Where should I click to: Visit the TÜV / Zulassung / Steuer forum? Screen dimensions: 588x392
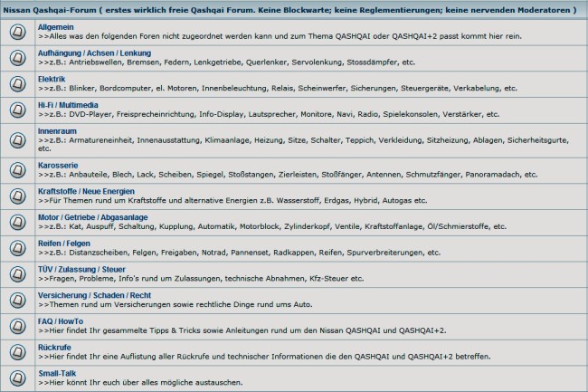coord(81,269)
